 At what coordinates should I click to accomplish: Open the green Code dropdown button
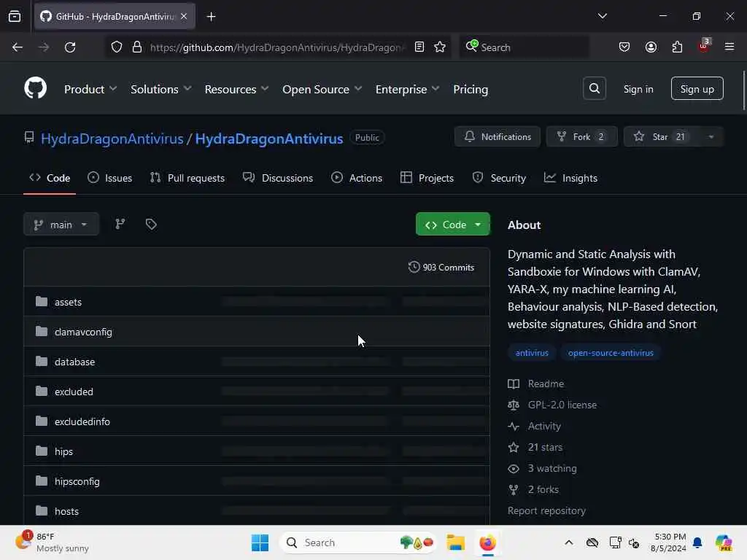click(452, 225)
